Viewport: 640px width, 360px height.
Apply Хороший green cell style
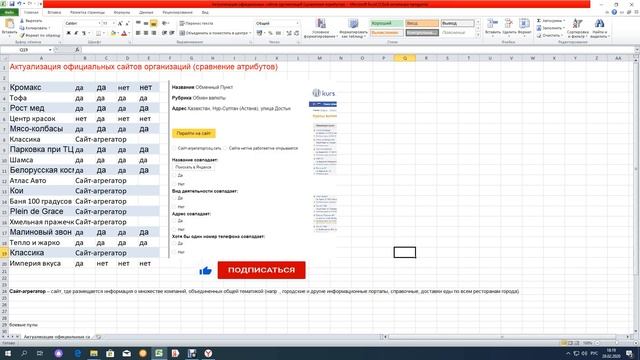click(387, 24)
